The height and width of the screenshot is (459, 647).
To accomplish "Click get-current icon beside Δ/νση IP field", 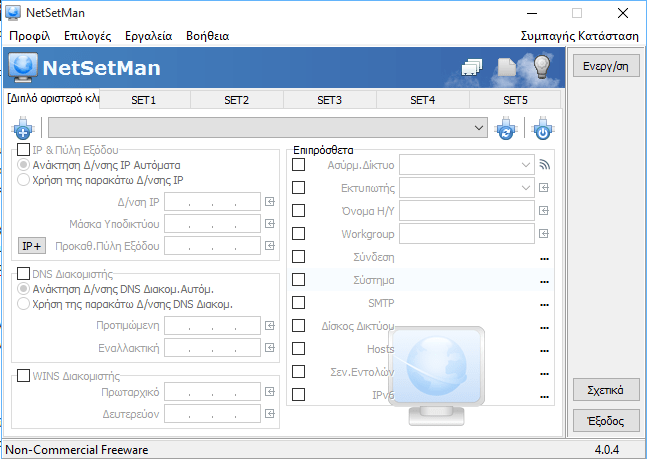I will click(270, 201).
